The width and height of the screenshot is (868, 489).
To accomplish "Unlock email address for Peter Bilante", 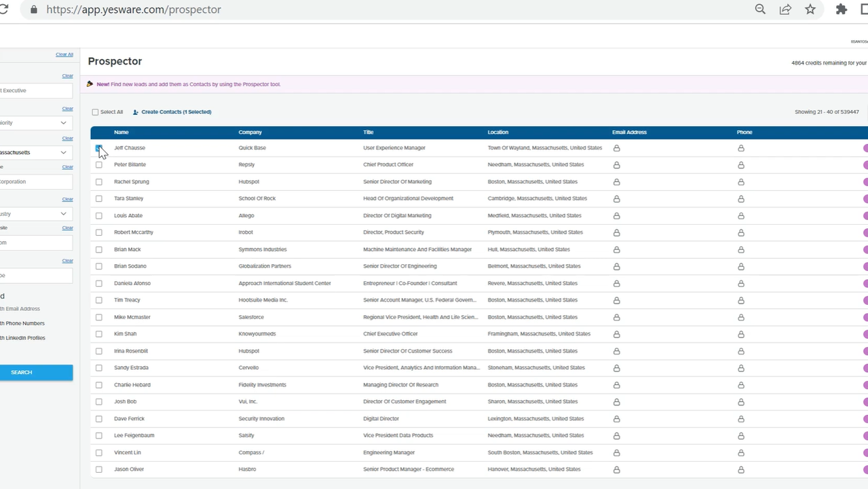I will [617, 165].
